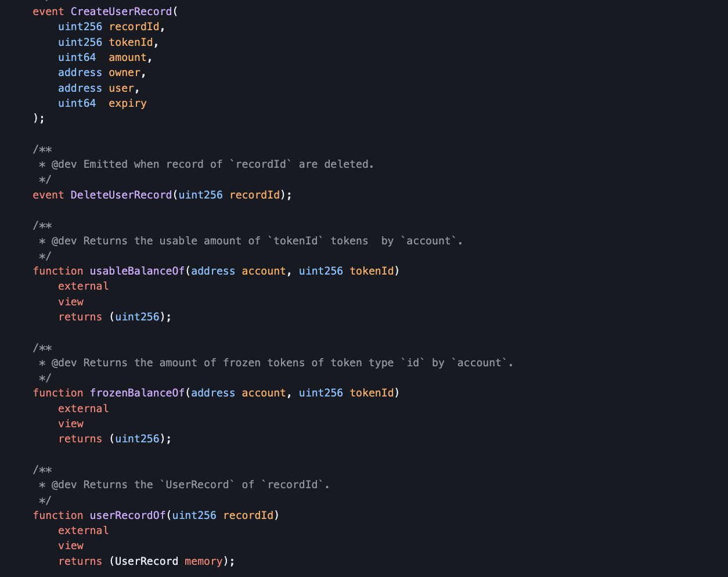The width and height of the screenshot is (728, 577).
Task: Click the user parameter after address
Action: click(121, 88)
